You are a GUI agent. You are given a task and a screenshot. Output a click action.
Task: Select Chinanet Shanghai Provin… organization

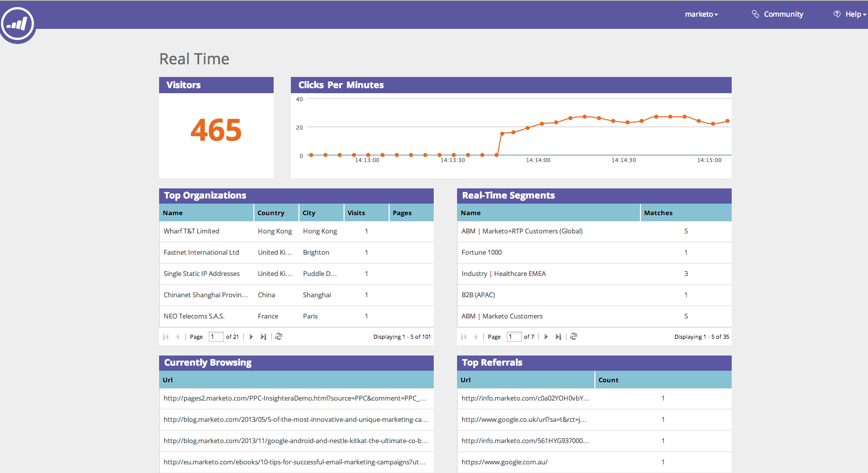click(206, 295)
